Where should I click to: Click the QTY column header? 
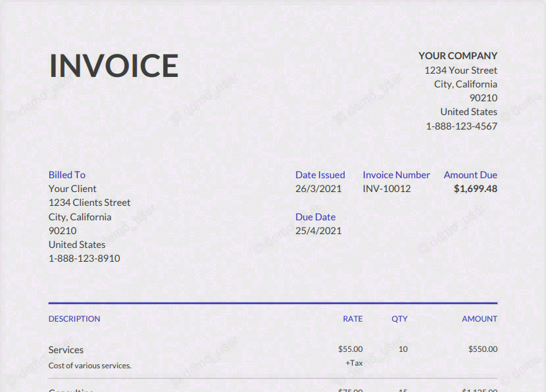[399, 318]
